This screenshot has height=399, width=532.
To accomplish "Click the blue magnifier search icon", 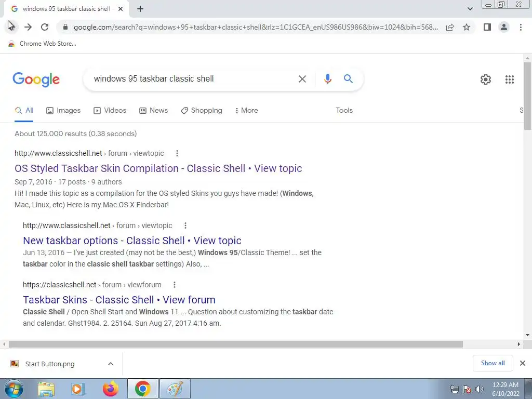I will tap(348, 79).
